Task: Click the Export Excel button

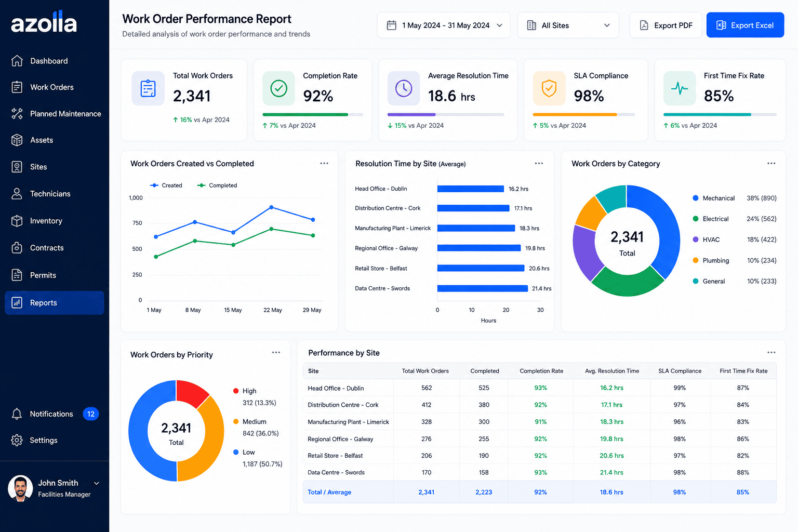Action: coord(745,25)
